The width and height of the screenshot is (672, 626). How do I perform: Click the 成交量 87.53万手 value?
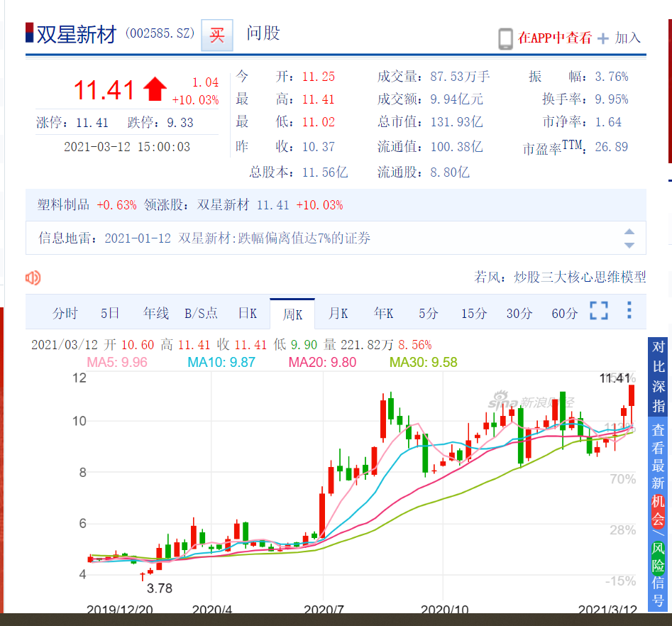(x=460, y=77)
